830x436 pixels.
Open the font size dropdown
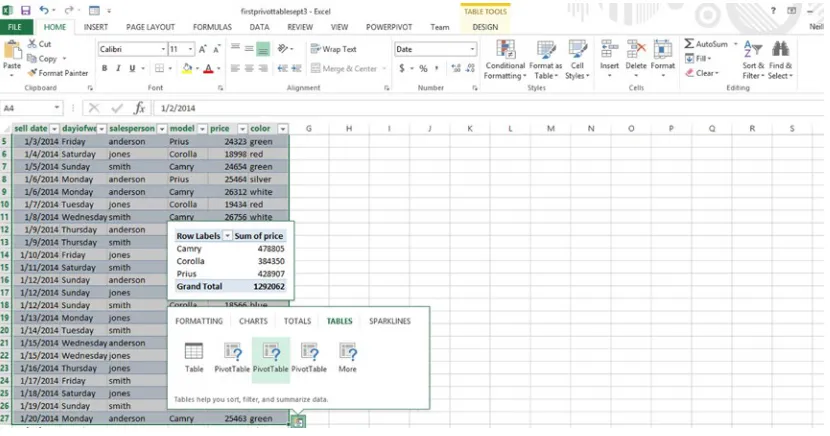(x=191, y=49)
